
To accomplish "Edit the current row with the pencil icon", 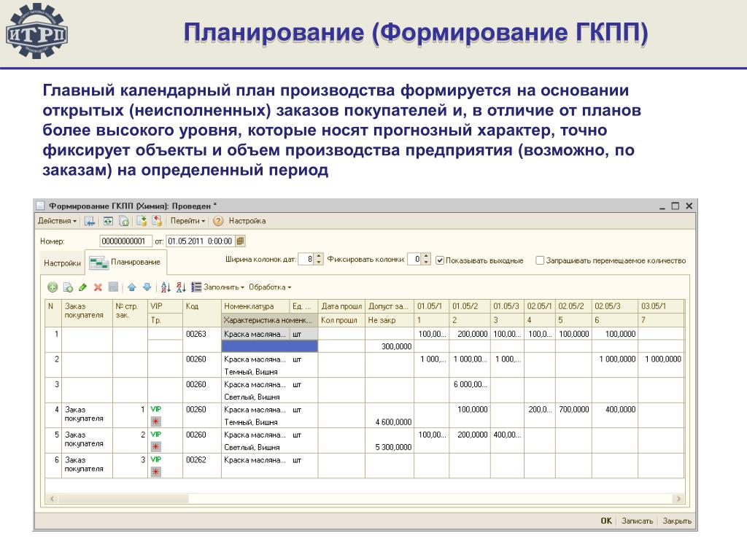I will pos(83,287).
